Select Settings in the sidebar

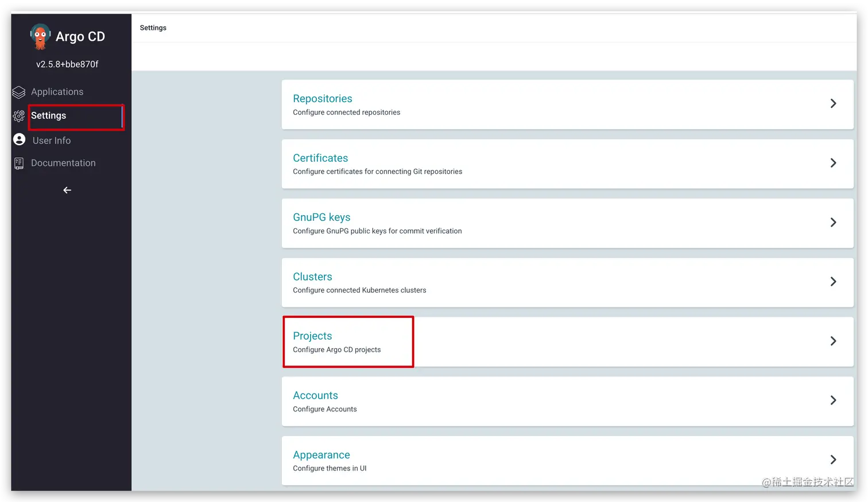click(x=48, y=115)
